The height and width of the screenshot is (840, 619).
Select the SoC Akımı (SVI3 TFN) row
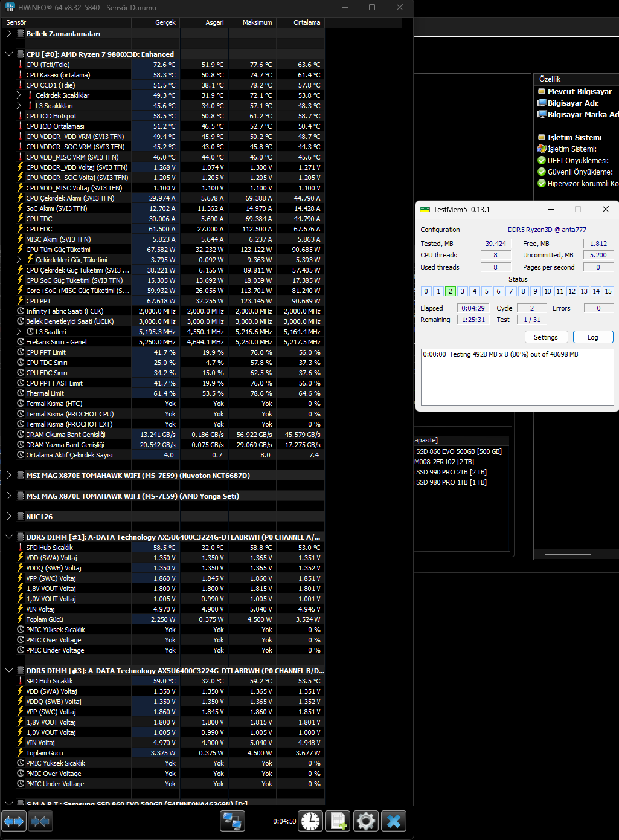coord(162,208)
